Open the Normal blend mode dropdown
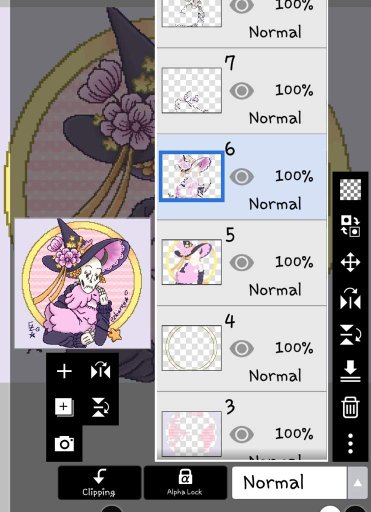Screen dimensions: 371x512 click(289, 482)
